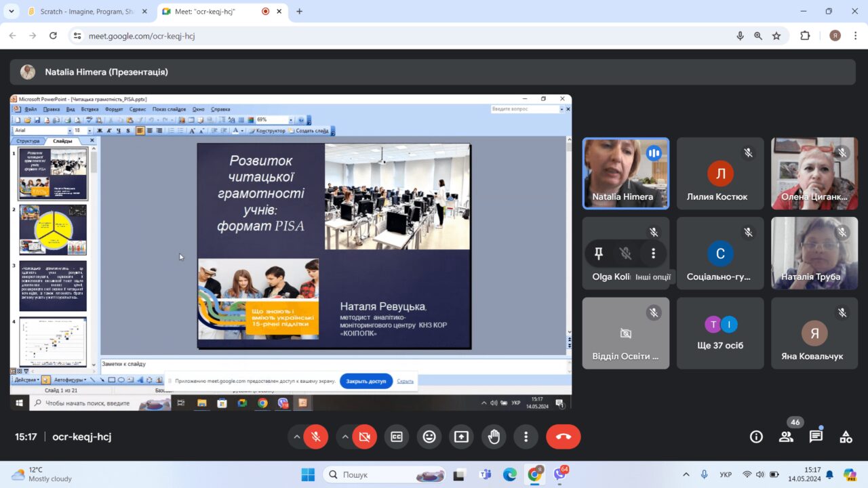Open Справка menu in PowerPoint

coord(220,109)
